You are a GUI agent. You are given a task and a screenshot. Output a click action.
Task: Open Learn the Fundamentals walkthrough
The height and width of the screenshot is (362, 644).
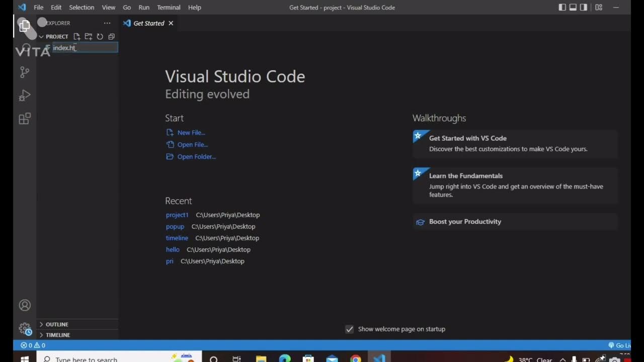[515, 185]
